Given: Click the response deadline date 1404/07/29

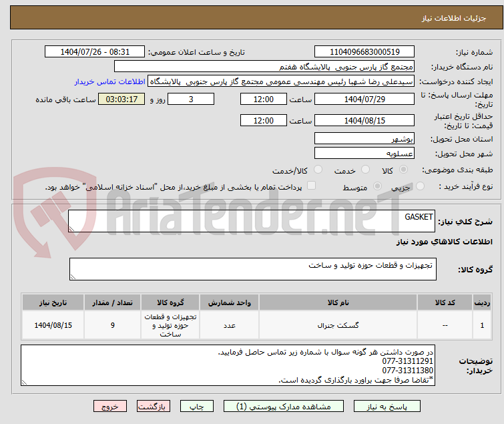Looking at the screenshot, I should point(364,99).
